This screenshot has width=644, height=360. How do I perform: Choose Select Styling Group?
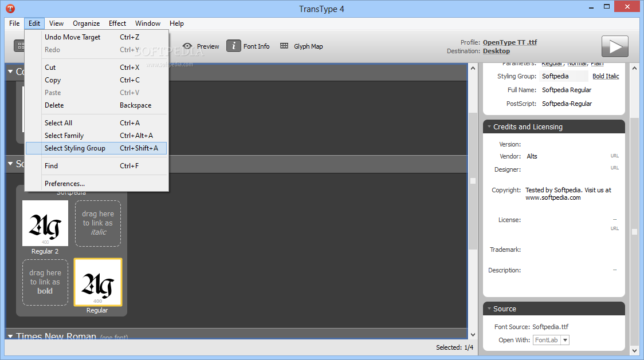96,148
